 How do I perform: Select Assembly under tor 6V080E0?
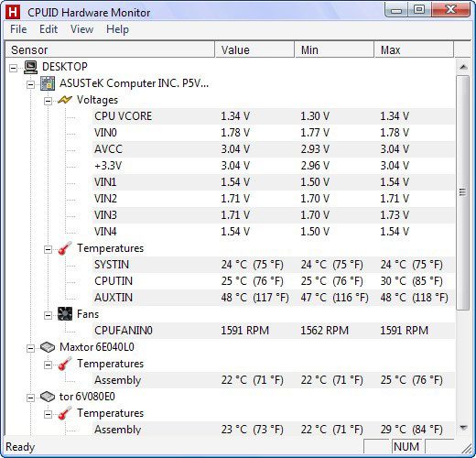274,430
